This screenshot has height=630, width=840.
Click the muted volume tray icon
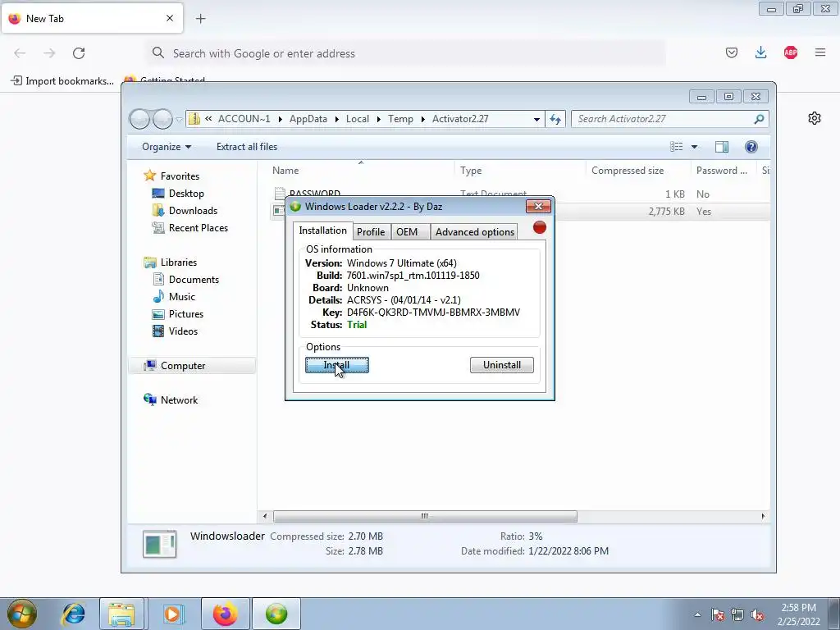pos(757,614)
